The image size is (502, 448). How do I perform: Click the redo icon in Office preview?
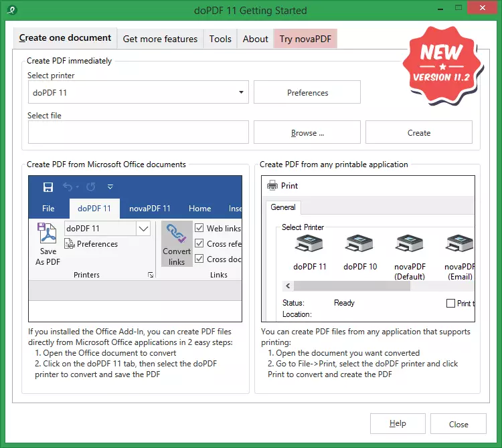click(x=91, y=187)
